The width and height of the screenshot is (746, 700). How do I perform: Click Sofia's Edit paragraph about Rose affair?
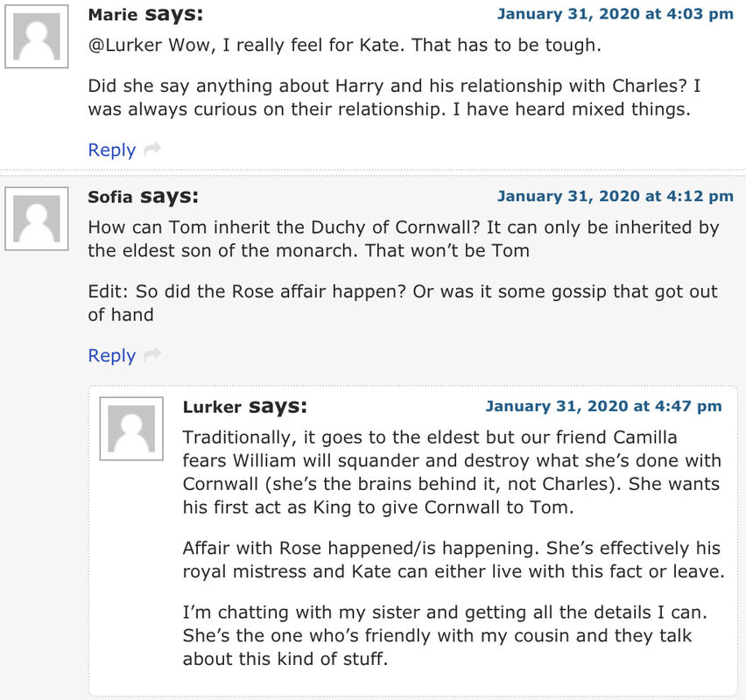pos(403,303)
